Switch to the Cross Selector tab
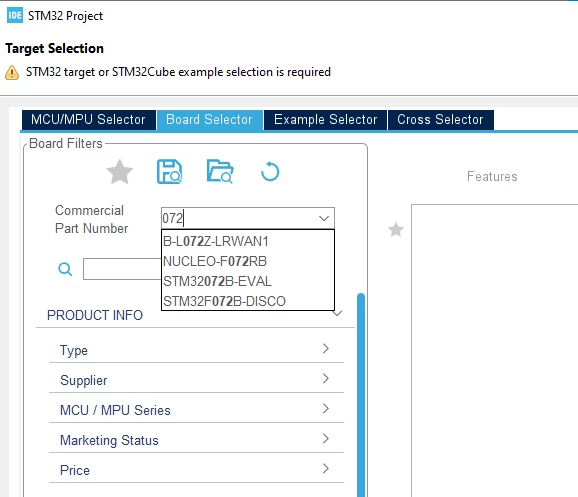578x497 pixels. [441, 120]
